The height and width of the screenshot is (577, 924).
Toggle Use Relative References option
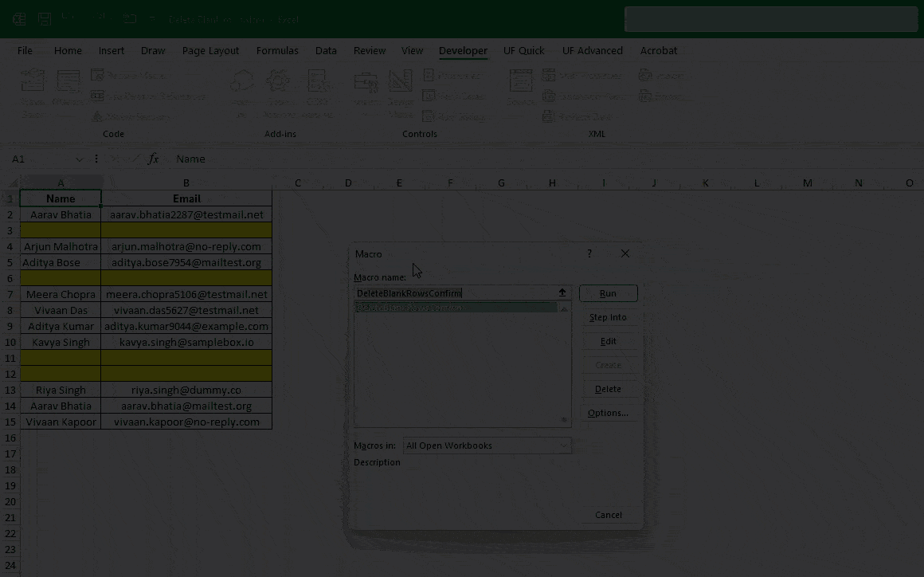tap(98, 96)
